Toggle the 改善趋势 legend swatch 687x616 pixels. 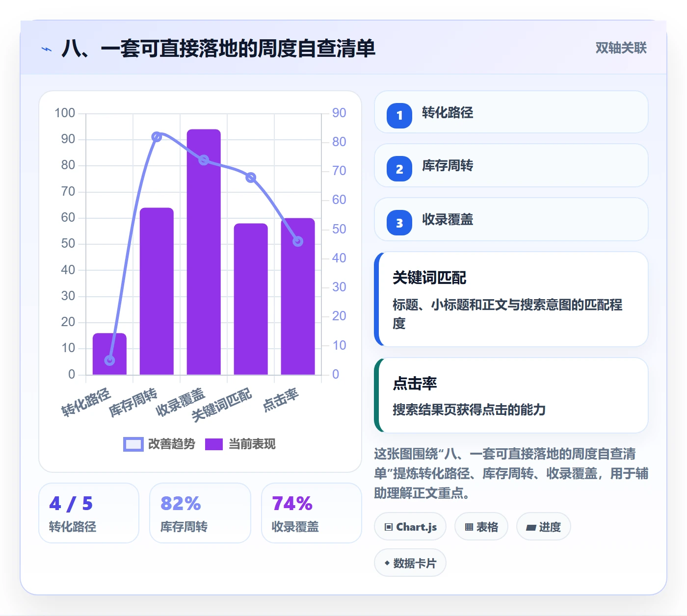coord(133,444)
